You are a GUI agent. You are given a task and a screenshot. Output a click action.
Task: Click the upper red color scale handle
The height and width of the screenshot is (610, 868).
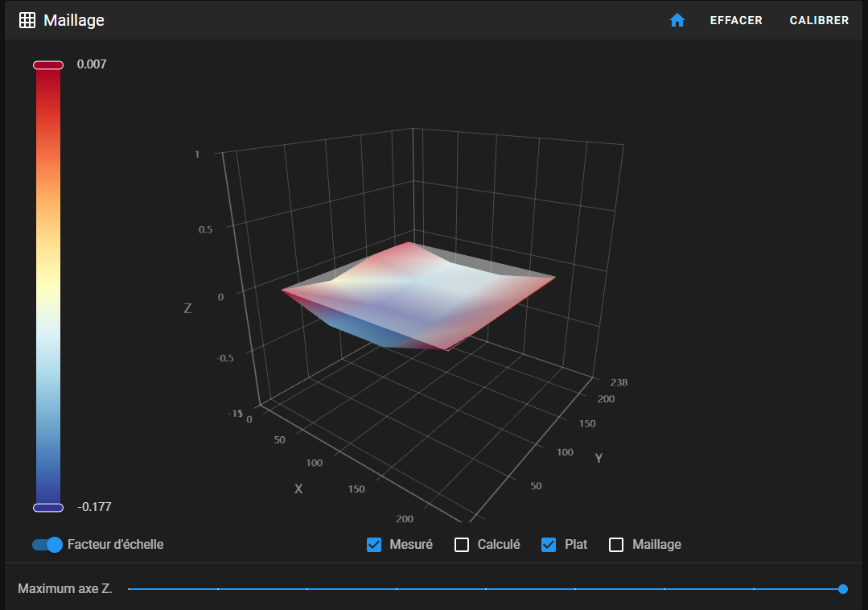tap(48, 65)
